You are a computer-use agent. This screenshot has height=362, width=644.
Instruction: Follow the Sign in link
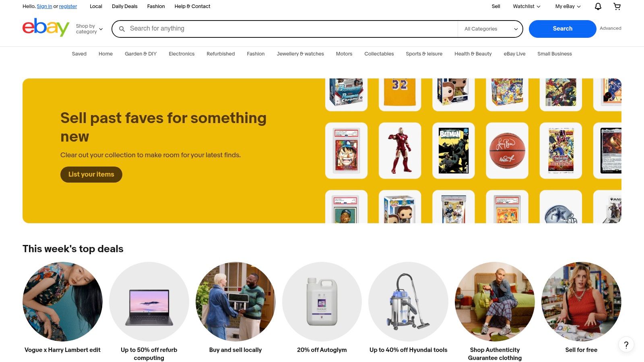pyautogui.click(x=44, y=6)
